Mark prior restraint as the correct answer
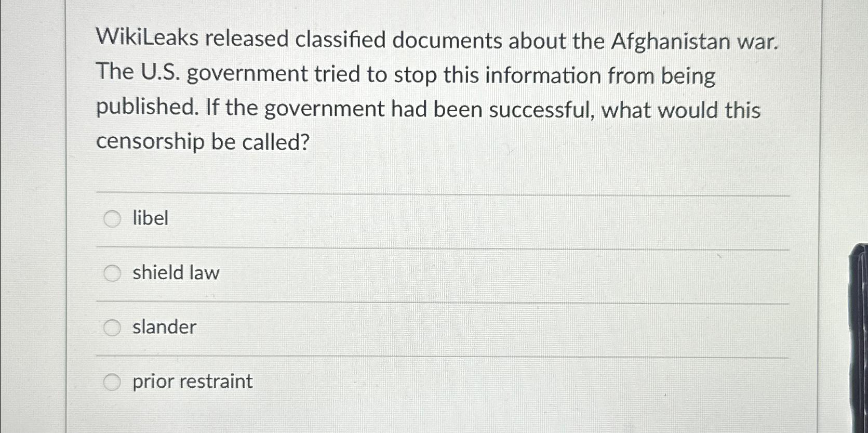Viewport: 868px width, 433px height. [112, 382]
